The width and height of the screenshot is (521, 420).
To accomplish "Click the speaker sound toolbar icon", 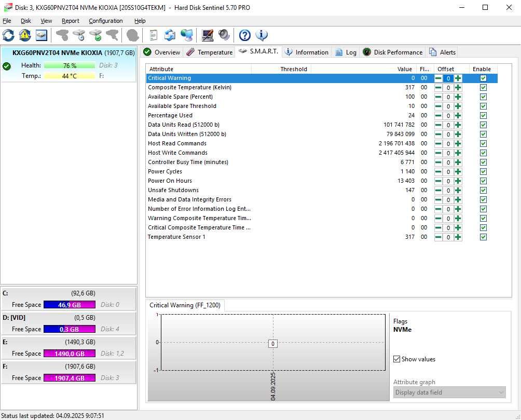I will tap(224, 35).
